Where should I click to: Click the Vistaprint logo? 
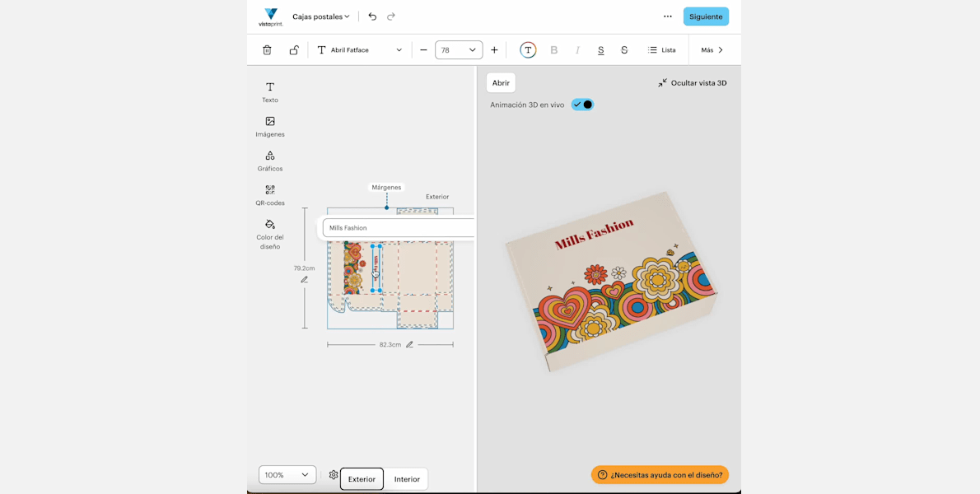(x=271, y=16)
